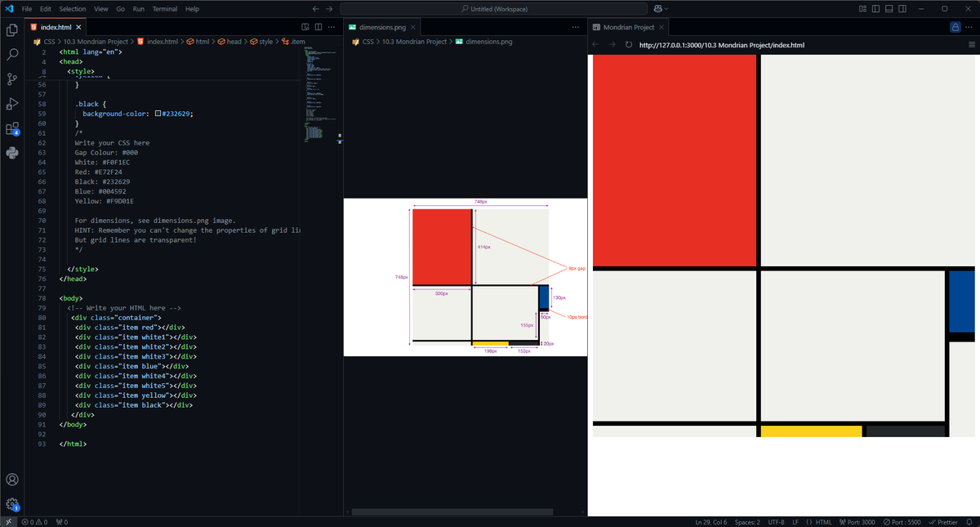The image size is (980, 527).
Task: Open the Accounts menu in the activity bar
Action: click(x=12, y=480)
